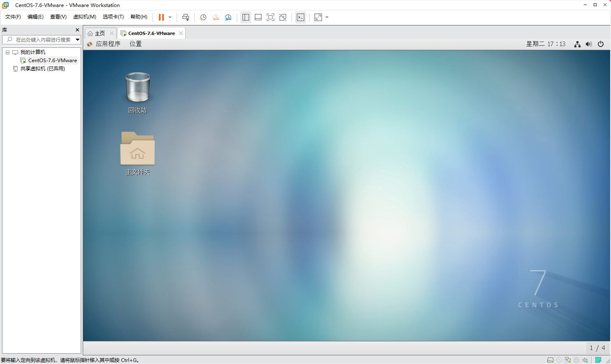
Task: Click the volume speaker icon in CentOS panel
Action: [x=589, y=44]
